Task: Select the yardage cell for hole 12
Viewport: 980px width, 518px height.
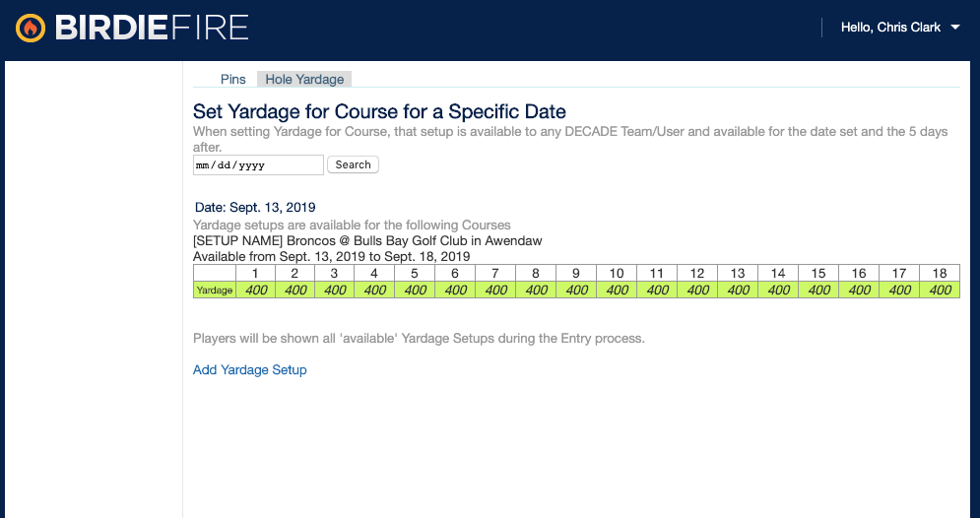Action: pyautogui.click(x=697, y=290)
